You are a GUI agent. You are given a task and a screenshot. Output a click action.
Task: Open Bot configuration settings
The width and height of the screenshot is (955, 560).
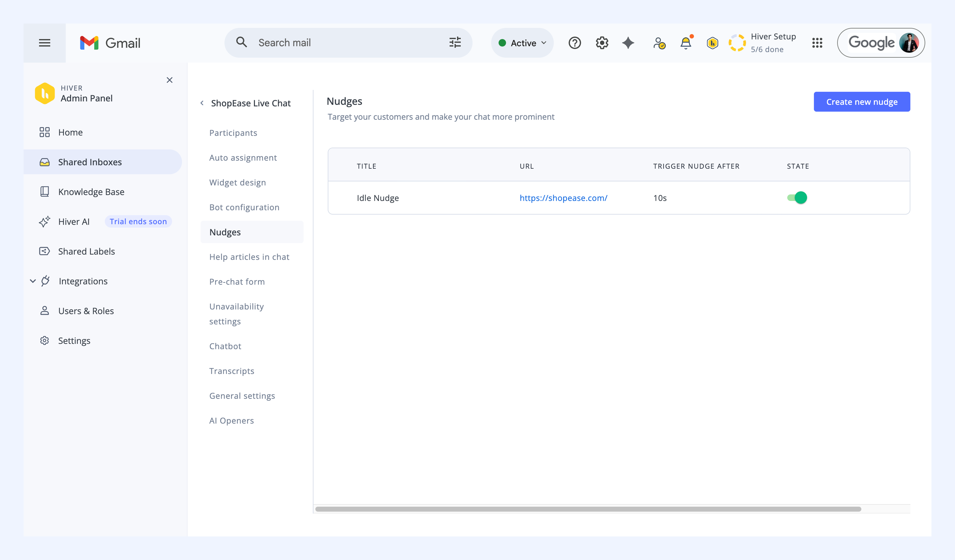pos(244,207)
